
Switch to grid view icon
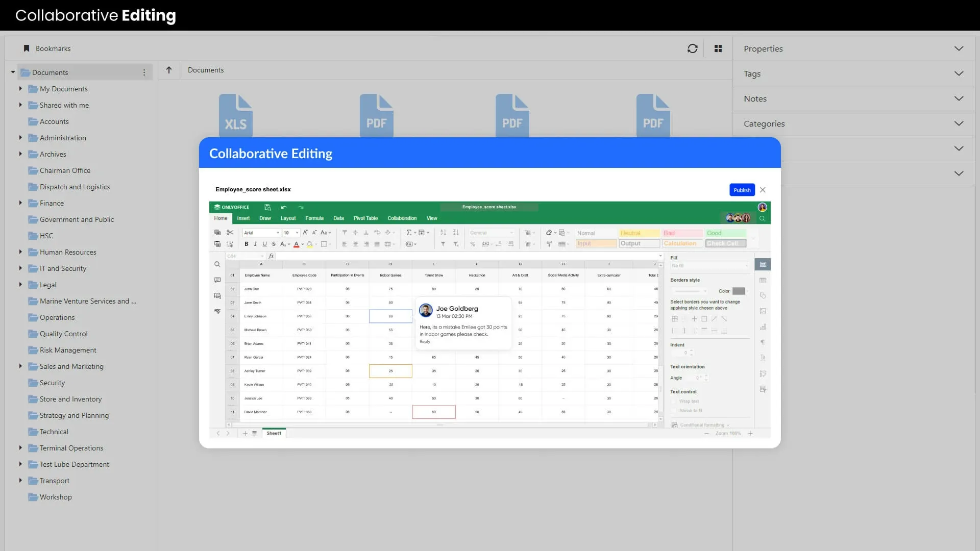pyautogui.click(x=718, y=48)
